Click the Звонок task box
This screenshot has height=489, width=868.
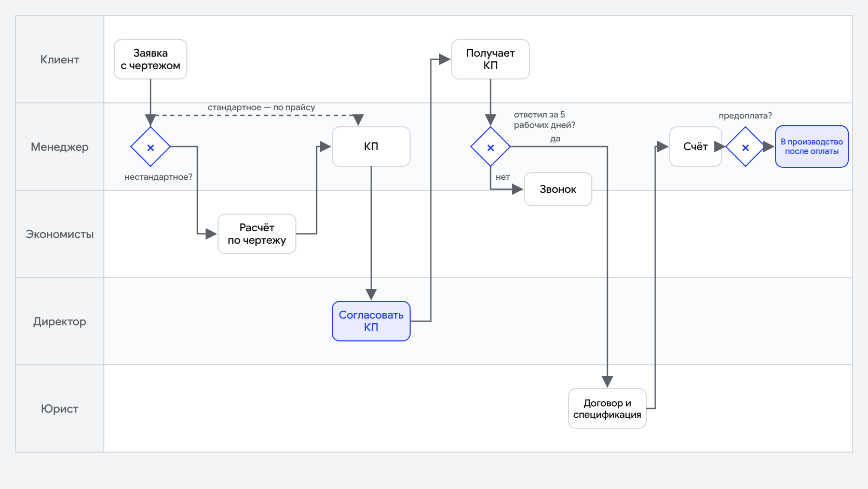click(x=558, y=189)
